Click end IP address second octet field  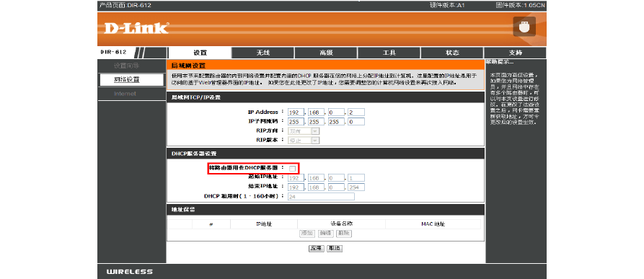(317, 187)
